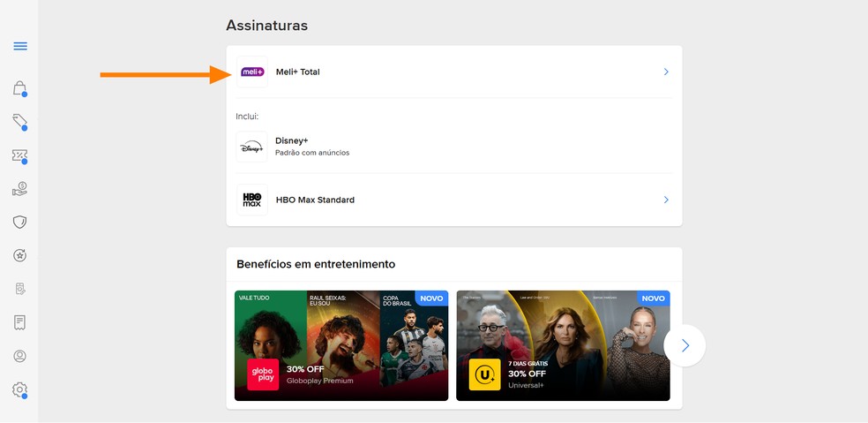The height and width of the screenshot is (423, 868).
Task: Select the Disney+ included subscription
Action: point(454,147)
